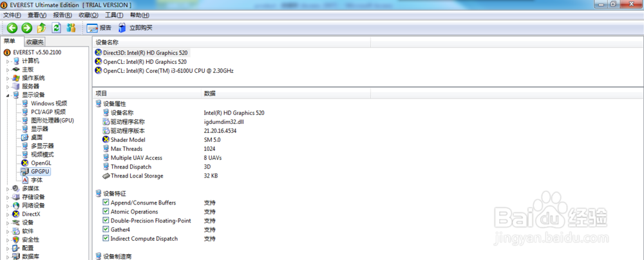The image size is (644, 260).
Task: Click the Atomic Operations checkbox
Action: [106, 212]
